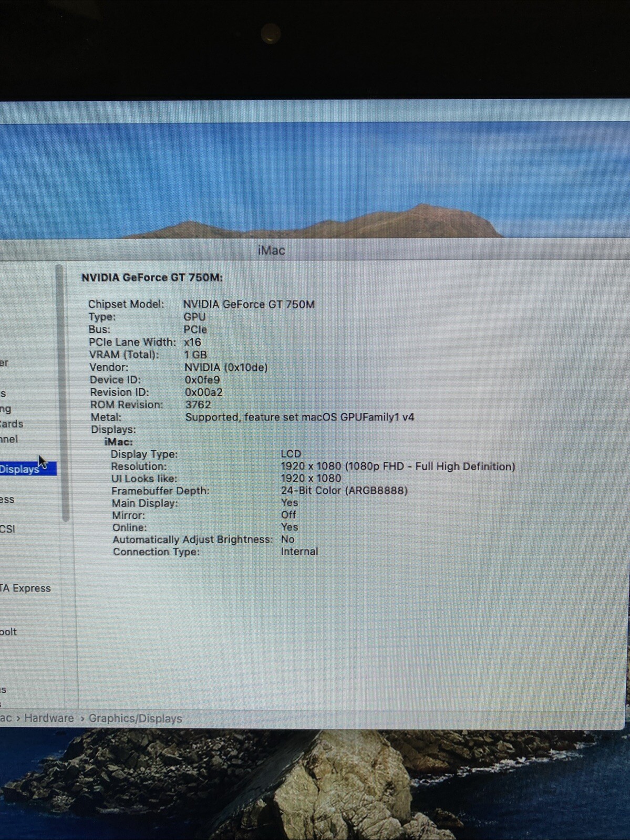
Task: Click the Metal value 'Supported, feature set macOS GPUFamily1 v4'
Action: click(299, 417)
